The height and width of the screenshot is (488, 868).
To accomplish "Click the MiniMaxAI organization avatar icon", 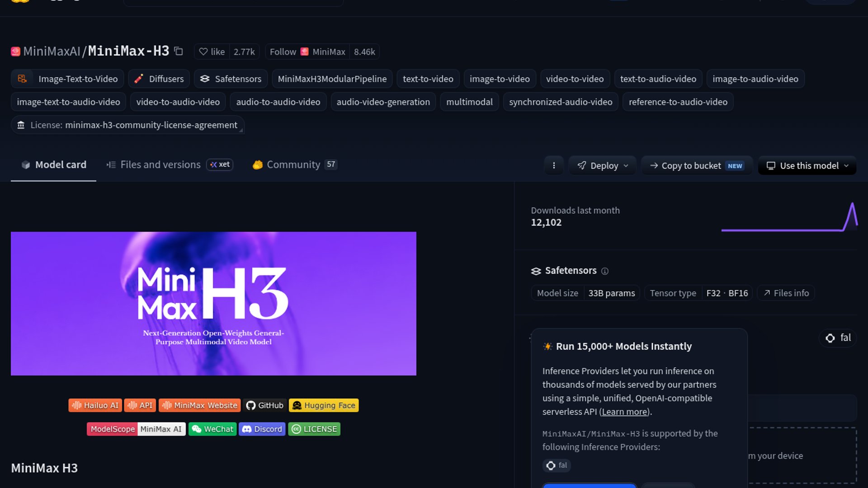I will [x=16, y=52].
